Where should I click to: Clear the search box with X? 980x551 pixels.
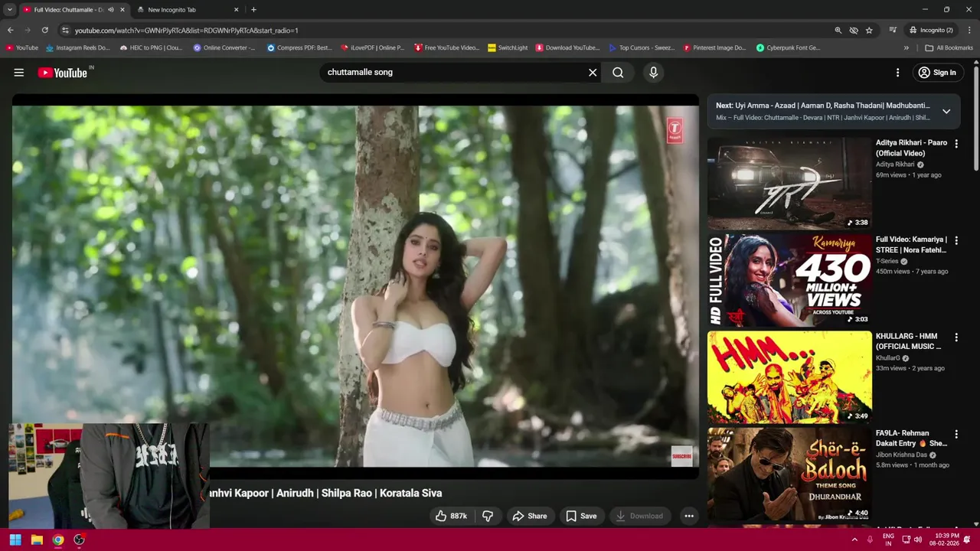[593, 73]
